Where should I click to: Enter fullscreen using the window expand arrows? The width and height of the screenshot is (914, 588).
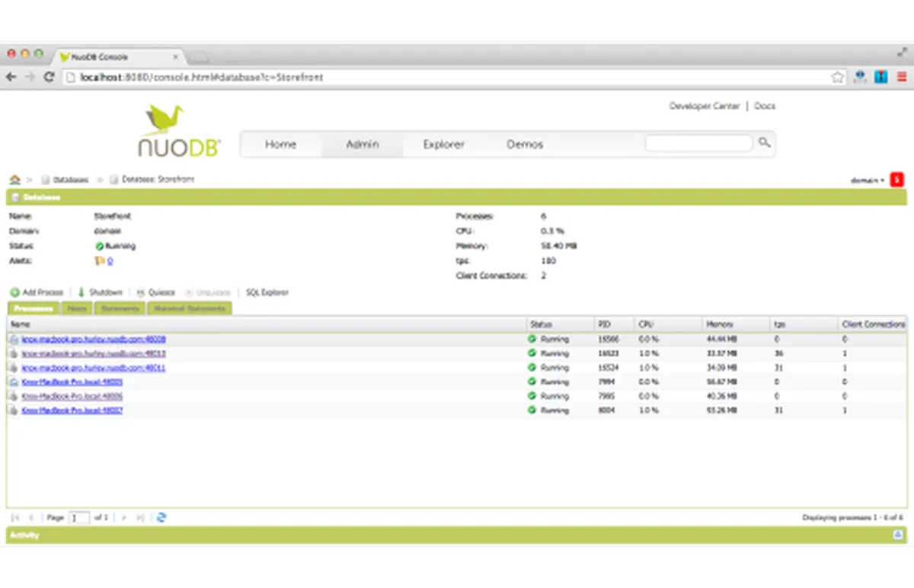coord(902,53)
